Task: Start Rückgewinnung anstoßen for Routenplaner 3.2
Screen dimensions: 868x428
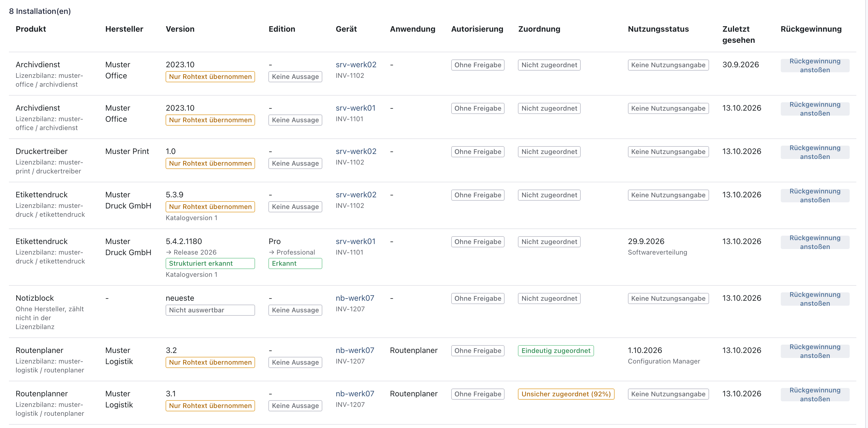Action: click(815, 351)
